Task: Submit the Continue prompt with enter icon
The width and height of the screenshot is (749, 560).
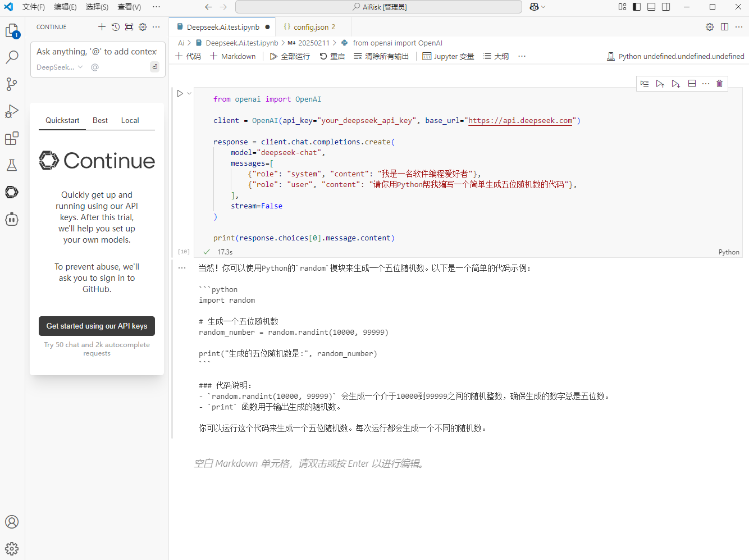Action: point(155,67)
